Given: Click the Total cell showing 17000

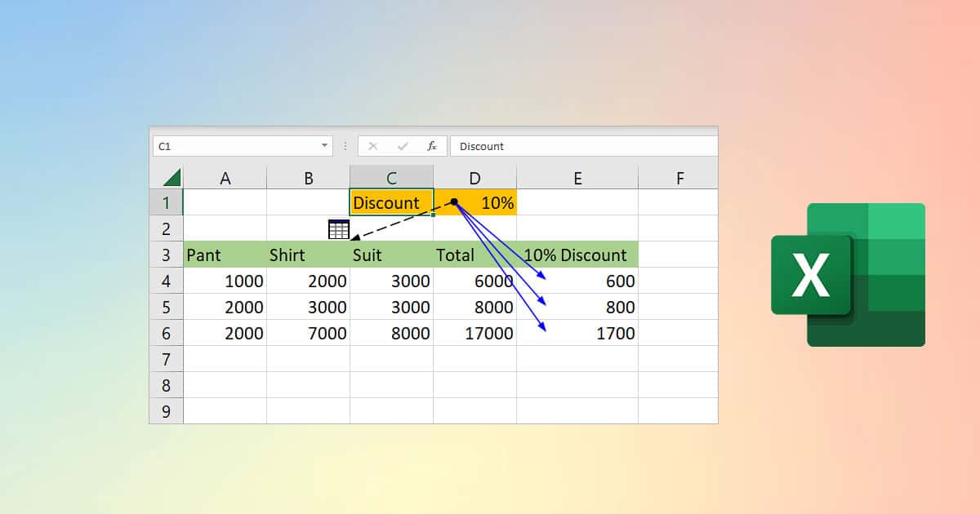Looking at the screenshot, I should click(x=475, y=333).
